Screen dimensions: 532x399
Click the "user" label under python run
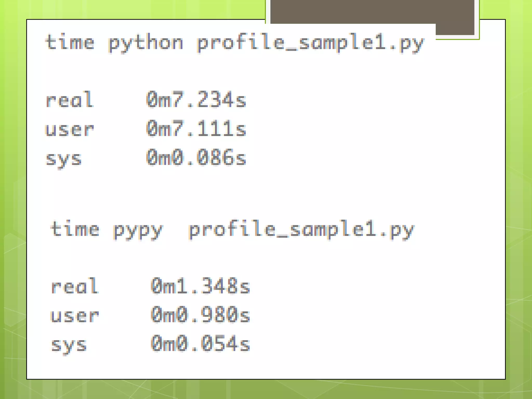[69, 129]
